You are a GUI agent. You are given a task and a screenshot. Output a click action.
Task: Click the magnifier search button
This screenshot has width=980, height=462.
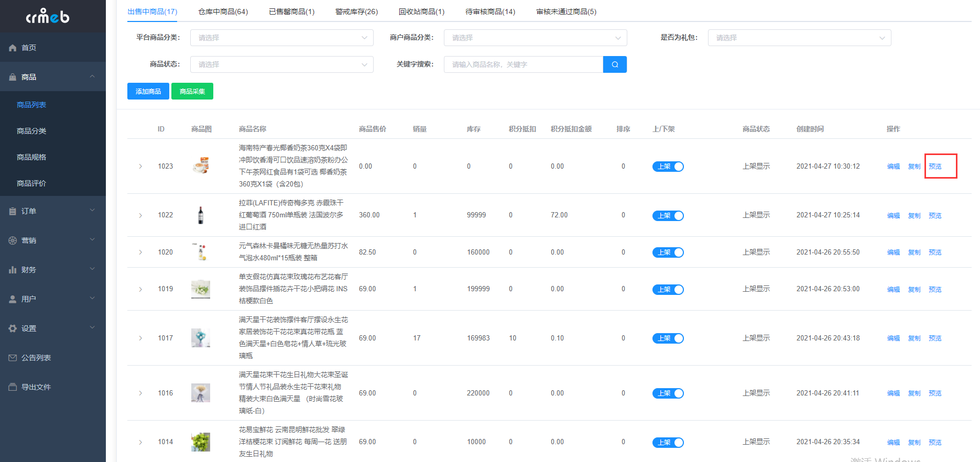pyautogui.click(x=615, y=64)
